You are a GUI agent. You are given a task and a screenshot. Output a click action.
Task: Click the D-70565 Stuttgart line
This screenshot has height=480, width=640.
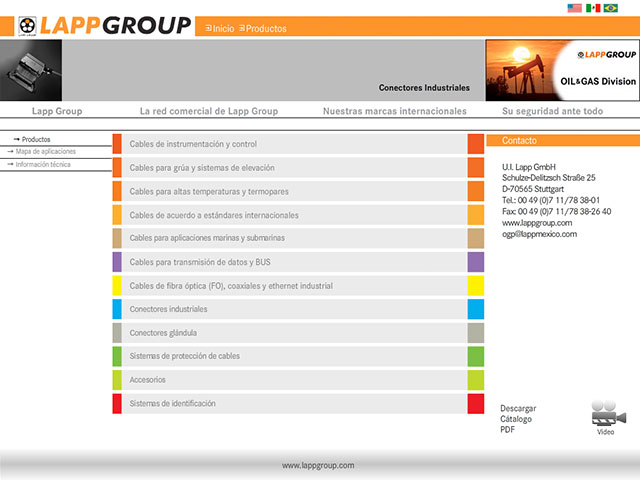[533, 189]
